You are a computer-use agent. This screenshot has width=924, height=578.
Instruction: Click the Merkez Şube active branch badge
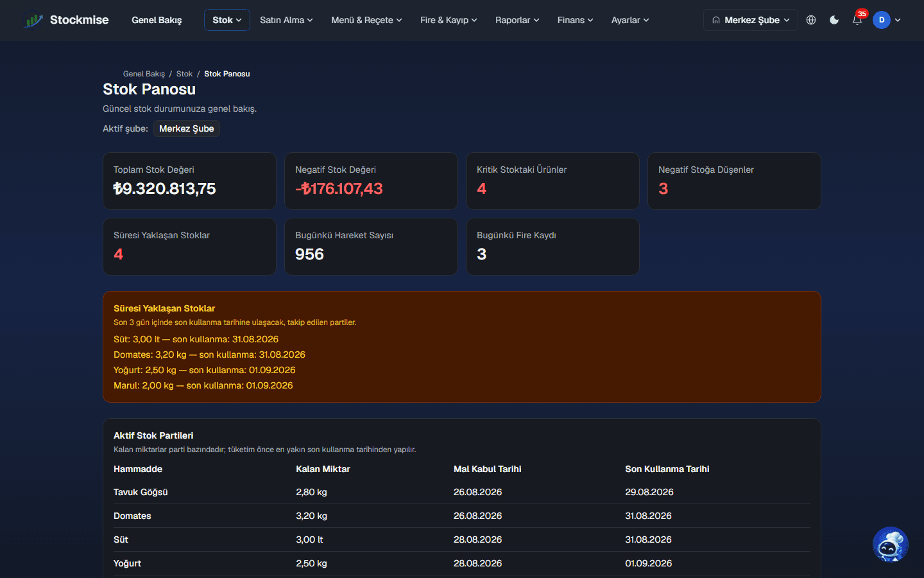pos(187,128)
